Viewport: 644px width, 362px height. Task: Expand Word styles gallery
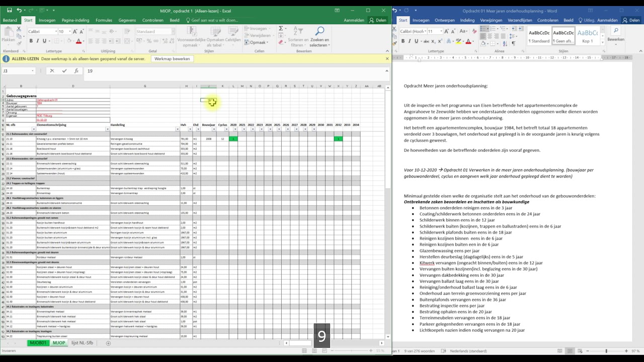pyautogui.click(x=602, y=43)
